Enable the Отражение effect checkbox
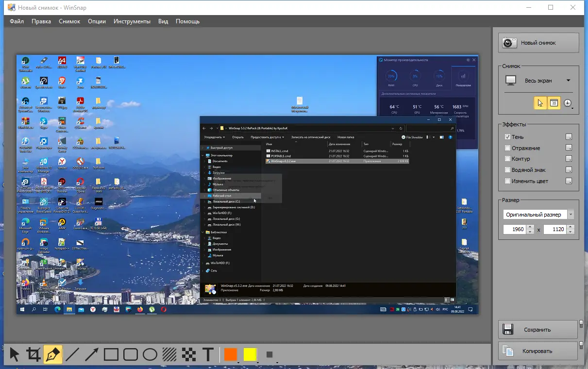Image resolution: width=588 pixels, height=369 pixels. (508, 148)
